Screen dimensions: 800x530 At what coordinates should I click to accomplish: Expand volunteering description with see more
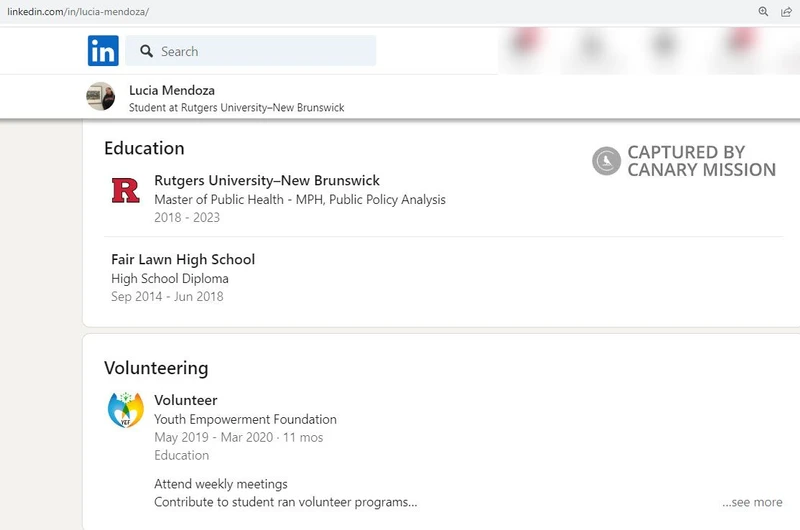(752, 502)
